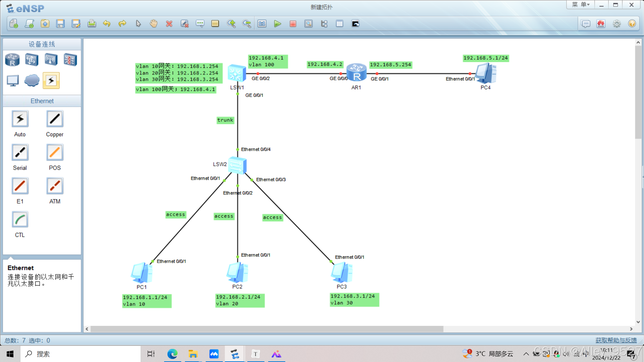
Task: Click the 192.168.1.1/24 vlan 10 note
Action: click(147, 301)
